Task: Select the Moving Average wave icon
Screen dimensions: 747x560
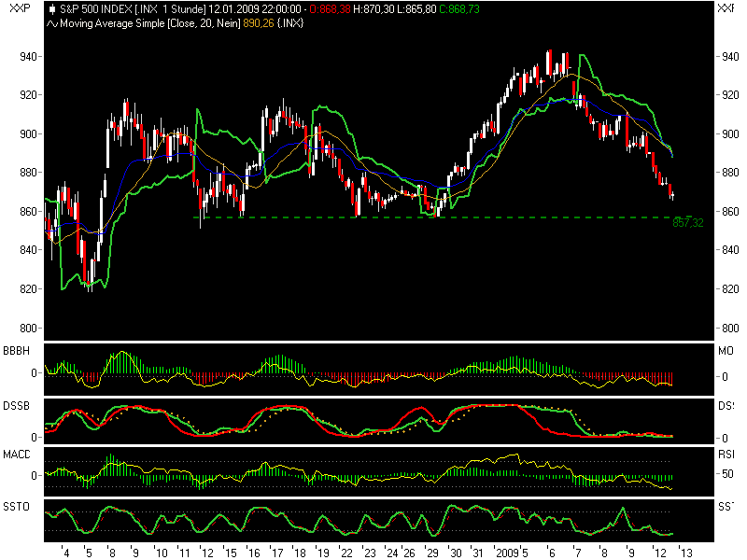Action: point(50,23)
